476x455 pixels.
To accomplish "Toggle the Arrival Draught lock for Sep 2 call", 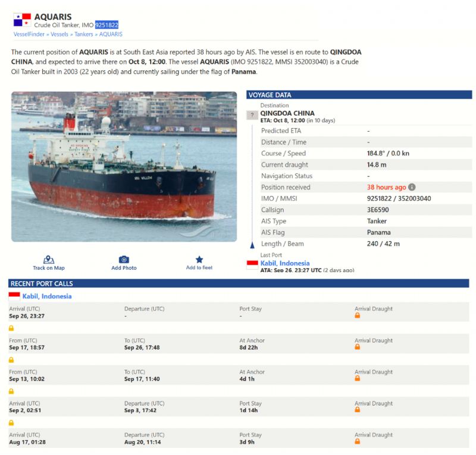I will pyautogui.click(x=358, y=409).
